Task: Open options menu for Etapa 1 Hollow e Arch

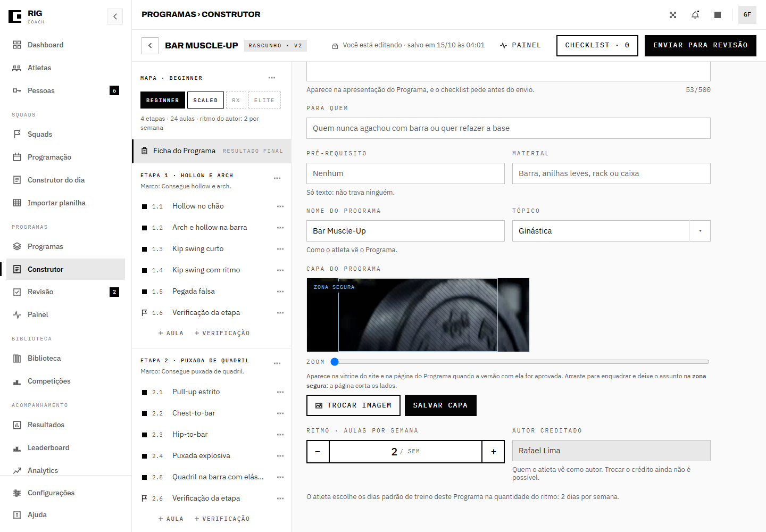Action: 277,178
